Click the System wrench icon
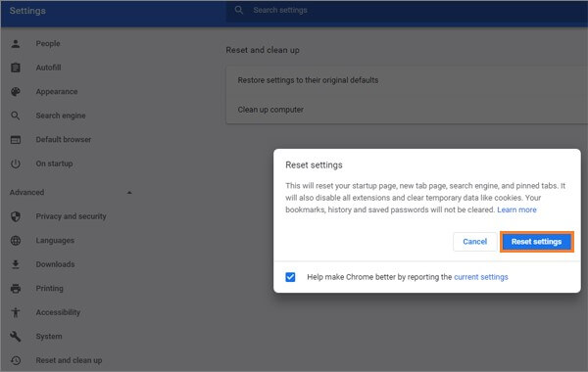588x372 pixels. (16, 337)
